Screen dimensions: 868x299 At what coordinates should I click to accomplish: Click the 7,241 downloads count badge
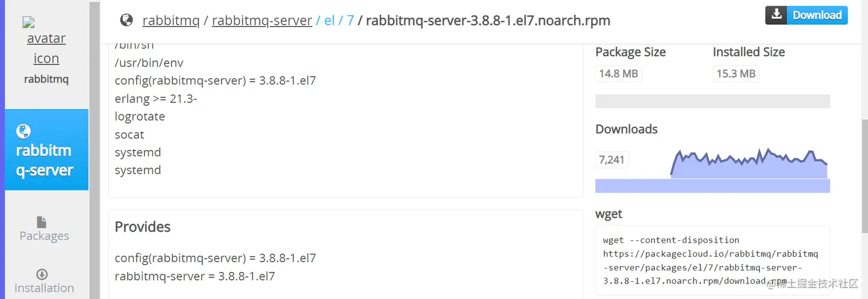(x=611, y=159)
